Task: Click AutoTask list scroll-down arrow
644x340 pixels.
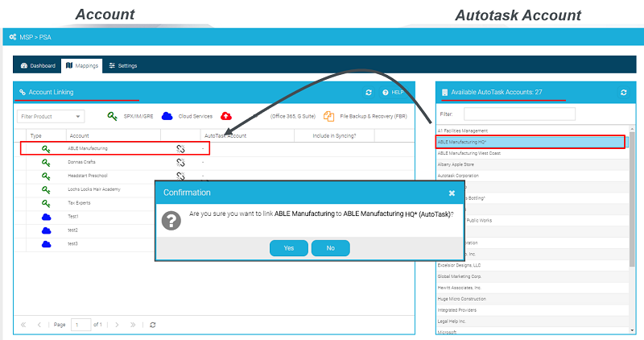Action: 632,330
